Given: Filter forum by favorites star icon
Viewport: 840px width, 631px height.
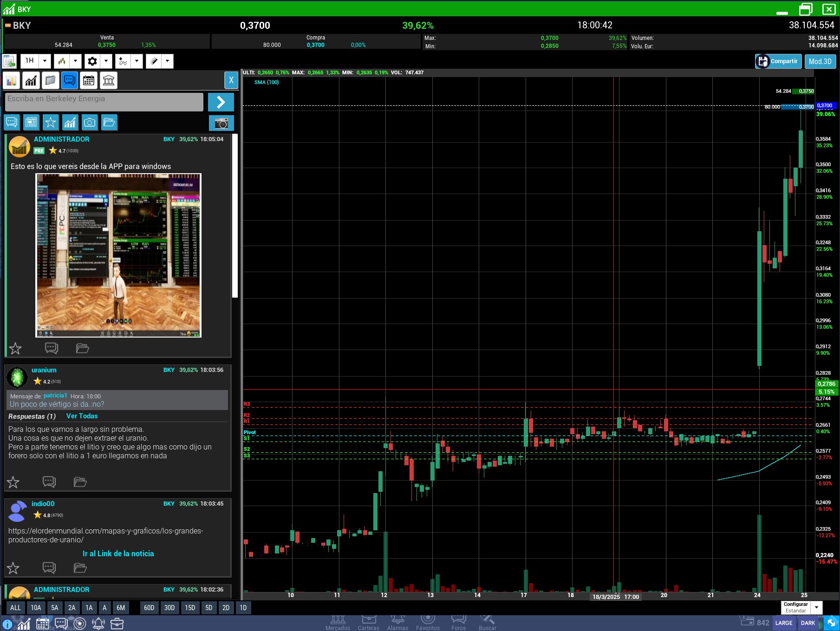Looking at the screenshot, I should point(51,122).
